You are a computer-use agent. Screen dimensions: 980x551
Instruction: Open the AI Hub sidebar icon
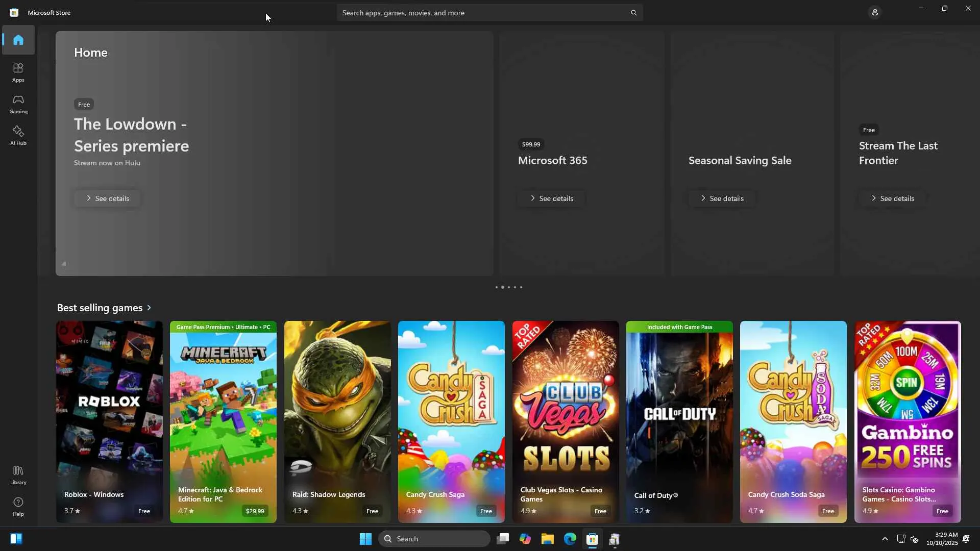[18, 135]
